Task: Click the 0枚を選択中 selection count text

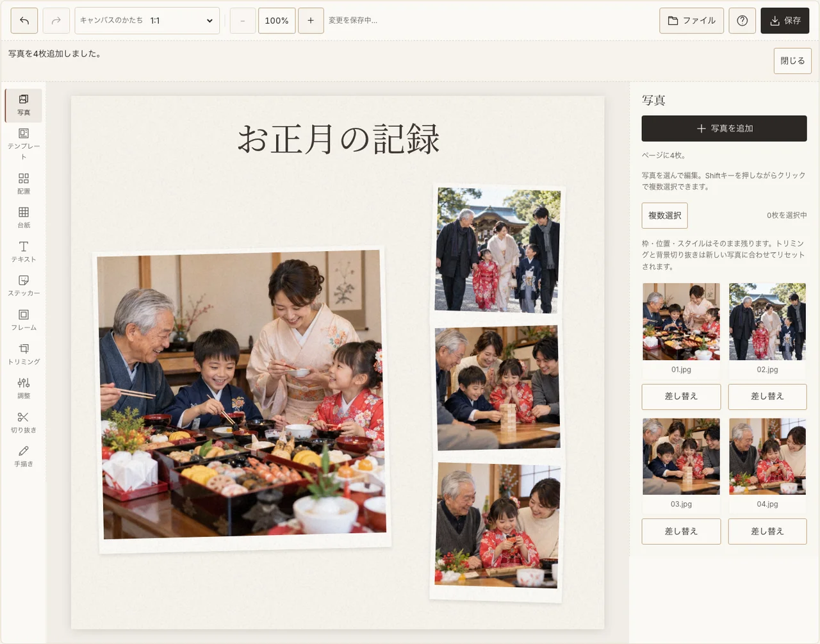Action: pos(787,215)
